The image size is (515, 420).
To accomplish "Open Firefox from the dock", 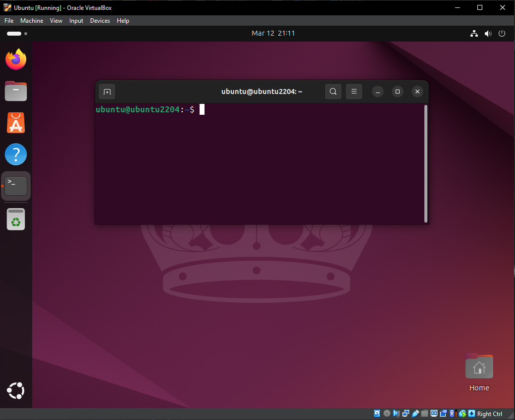I will click(x=15, y=59).
